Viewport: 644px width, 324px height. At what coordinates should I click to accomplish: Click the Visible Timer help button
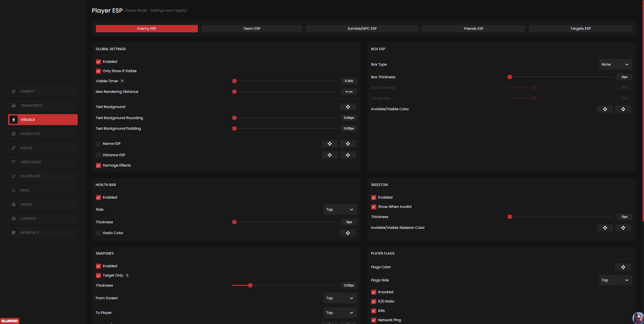pyautogui.click(x=122, y=81)
